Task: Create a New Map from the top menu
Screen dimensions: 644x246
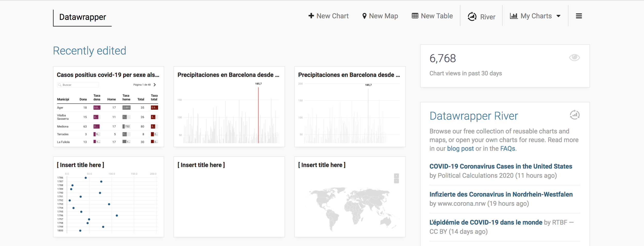Action: tap(380, 16)
